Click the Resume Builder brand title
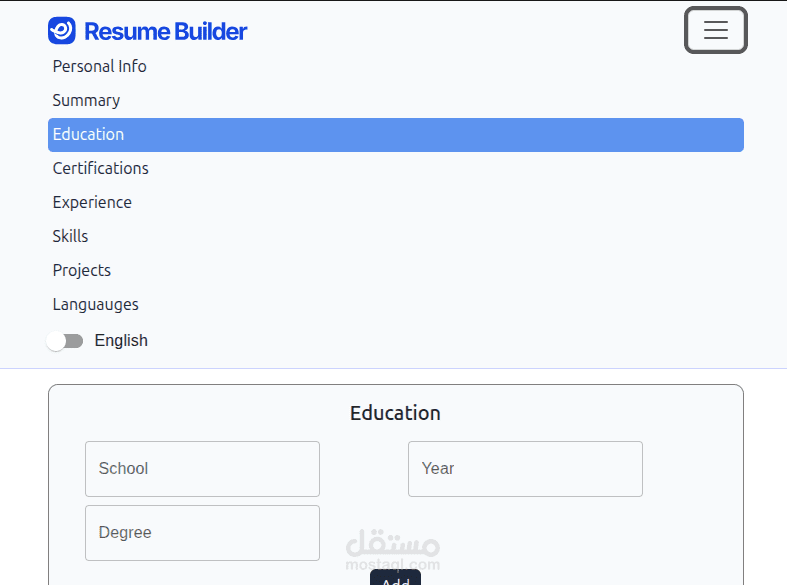Viewport: 787px width, 585px height. click(x=166, y=32)
